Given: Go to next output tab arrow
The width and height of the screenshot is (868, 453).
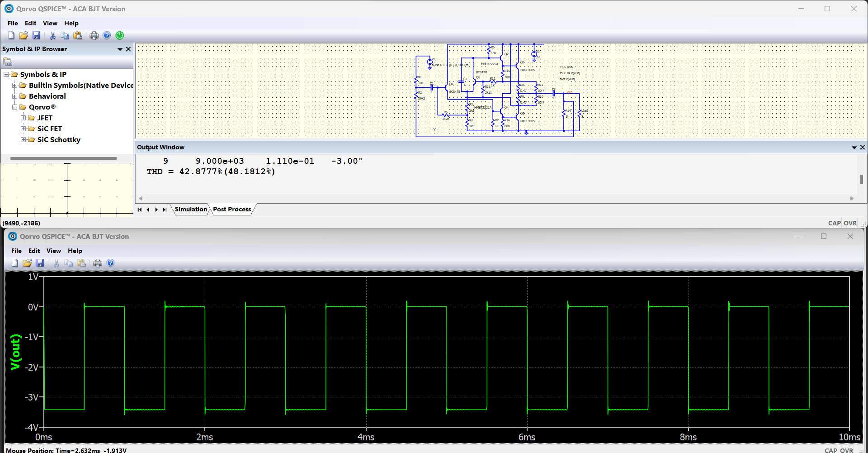Looking at the screenshot, I should tap(156, 210).
